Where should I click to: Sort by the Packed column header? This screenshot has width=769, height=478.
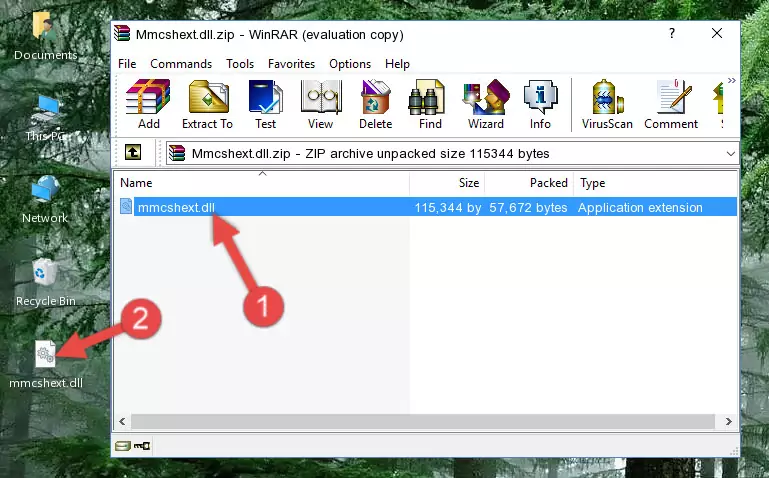pyautogui.click(x=529, y=183)
